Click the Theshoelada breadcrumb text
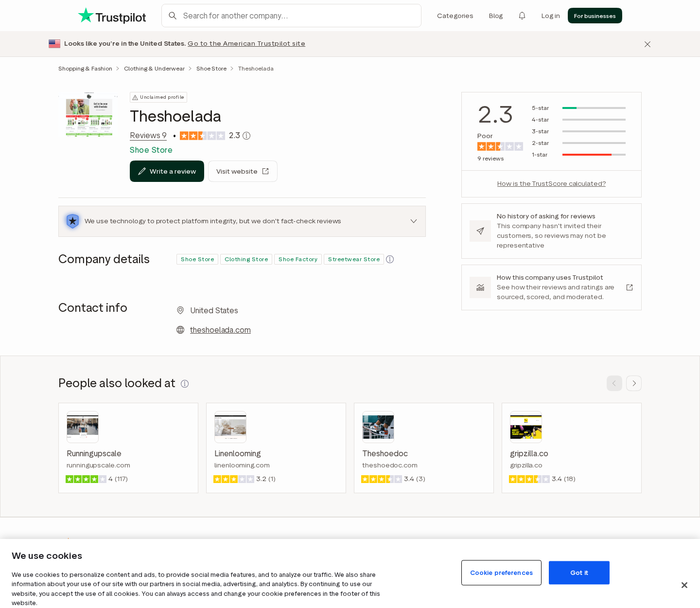The width and height of the screenshot is (700, 608). pos(256,69)
